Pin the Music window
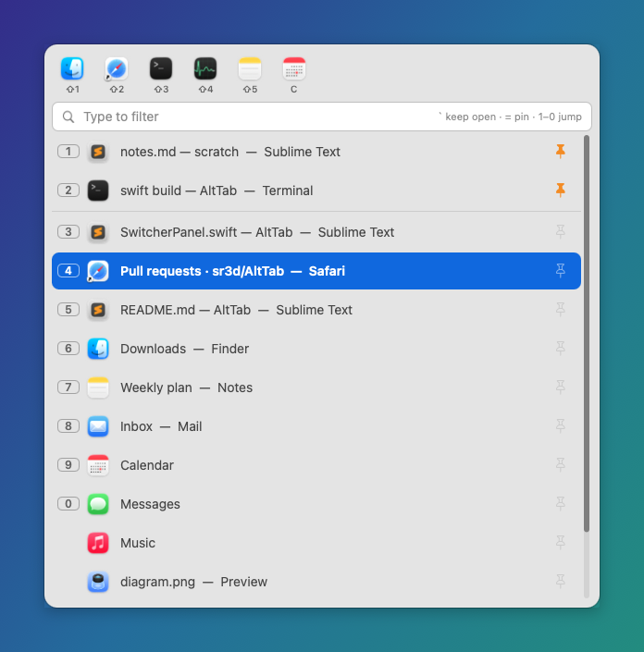Image resolution: width=644 pixels, height=652 pixels. click(x=561, y=542)
